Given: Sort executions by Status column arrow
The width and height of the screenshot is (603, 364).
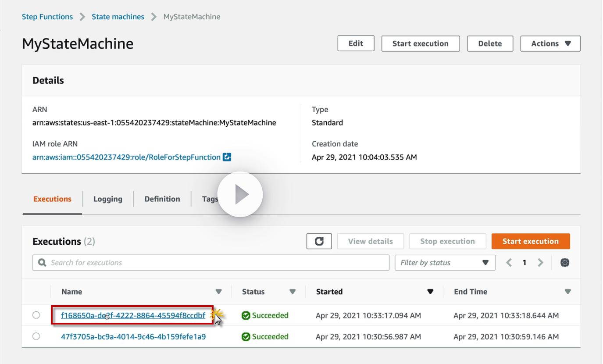Looking at the screenshot, I should tap(293, 292).
